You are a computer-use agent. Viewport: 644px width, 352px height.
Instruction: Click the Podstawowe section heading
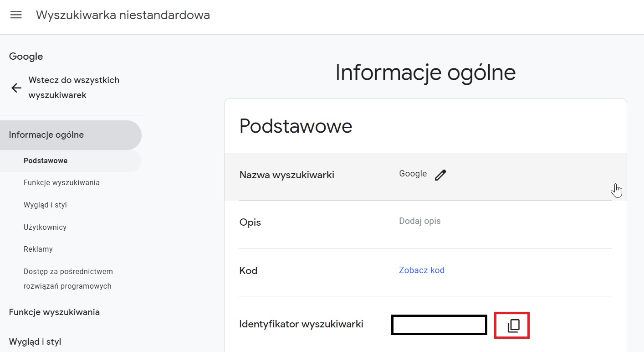pyautogui.click(x=296, y=126)
